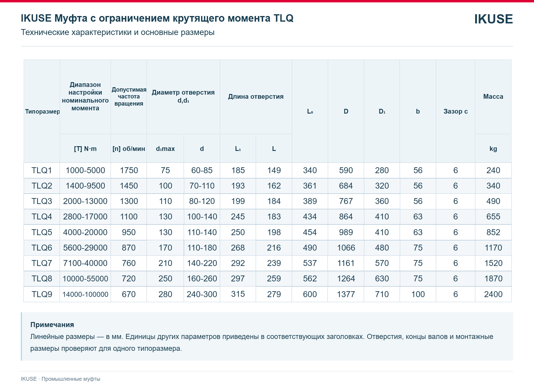Click L₀ value 389

click(x=310, y=201)
